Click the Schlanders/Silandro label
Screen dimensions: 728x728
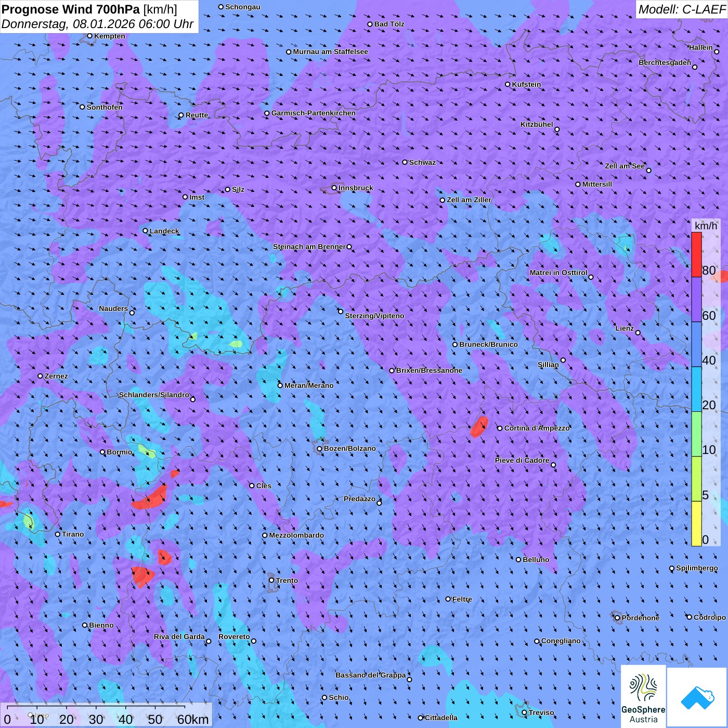pyautogui.click(x=154, y=395)
